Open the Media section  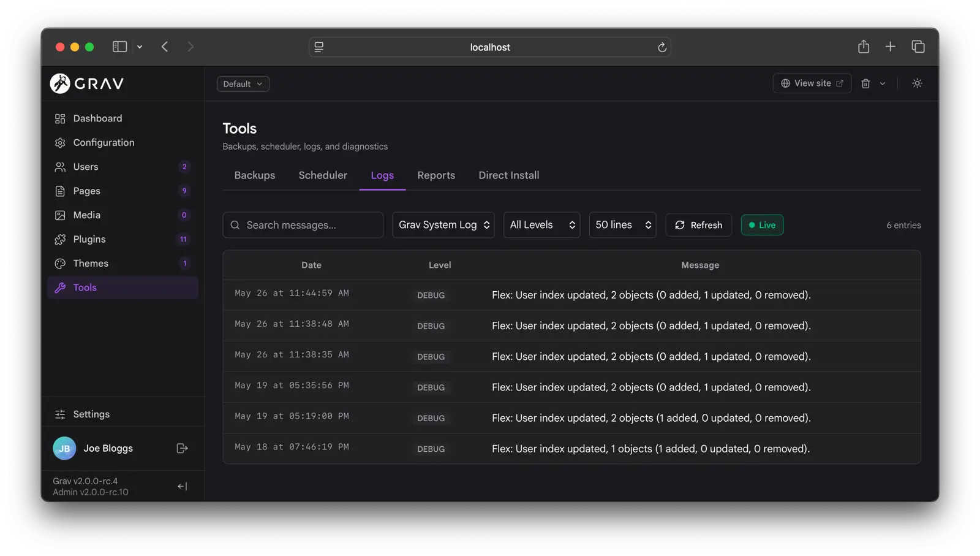pos(123,215)
